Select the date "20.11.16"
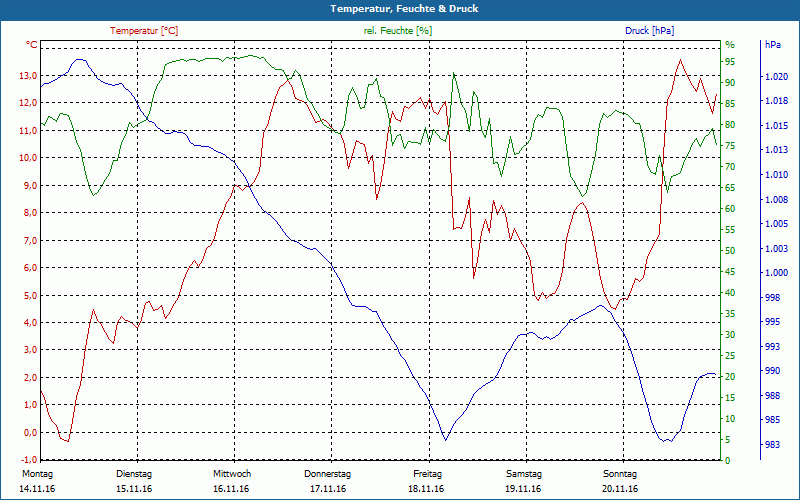The height and width of the screenshot is (500, 800). pos(620,489)
